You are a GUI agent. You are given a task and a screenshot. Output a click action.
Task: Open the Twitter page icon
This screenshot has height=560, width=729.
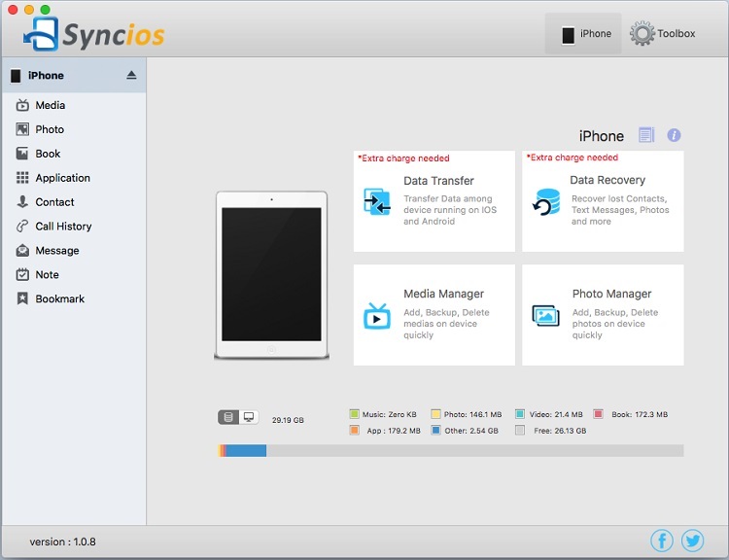click(692, 541)
